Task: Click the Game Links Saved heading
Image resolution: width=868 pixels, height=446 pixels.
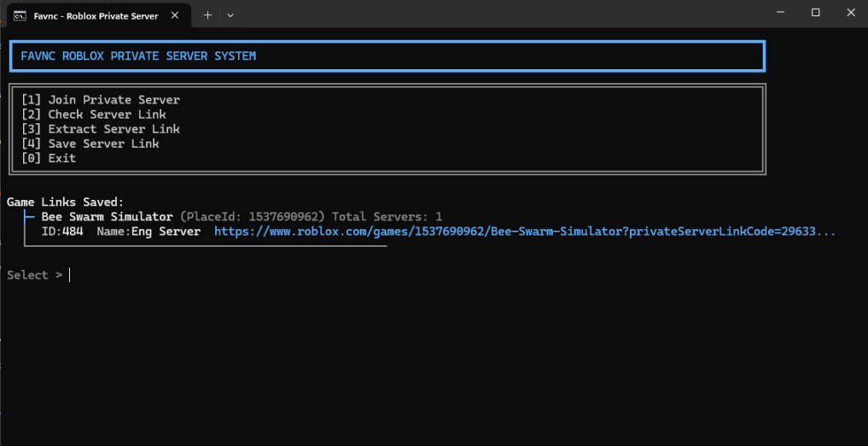Action: [x=66, y=202]
